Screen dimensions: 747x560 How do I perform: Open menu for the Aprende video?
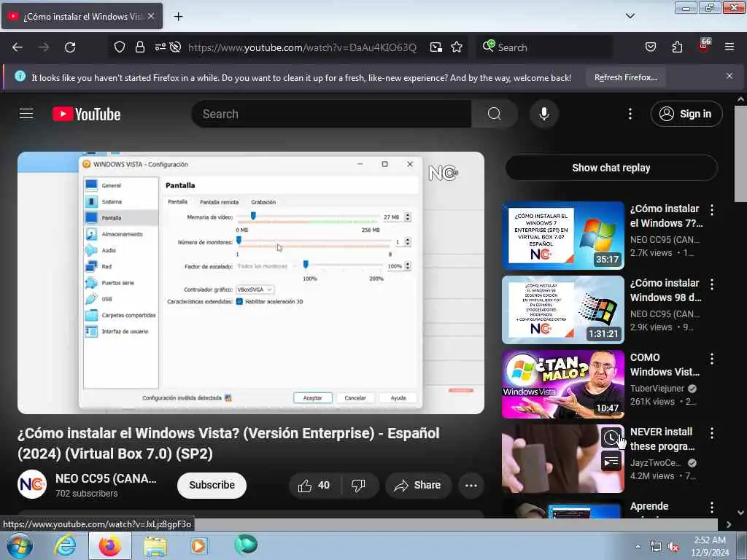pyautogui.click(x=712, y=507)
